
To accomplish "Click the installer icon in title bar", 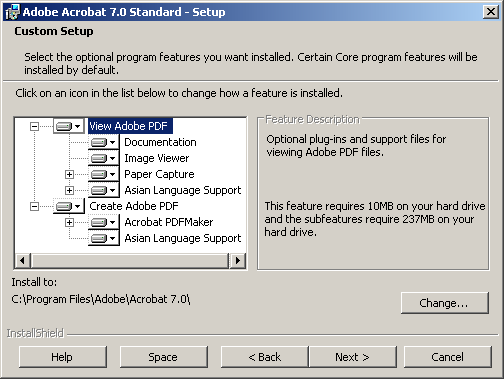I will click(13, 12).
